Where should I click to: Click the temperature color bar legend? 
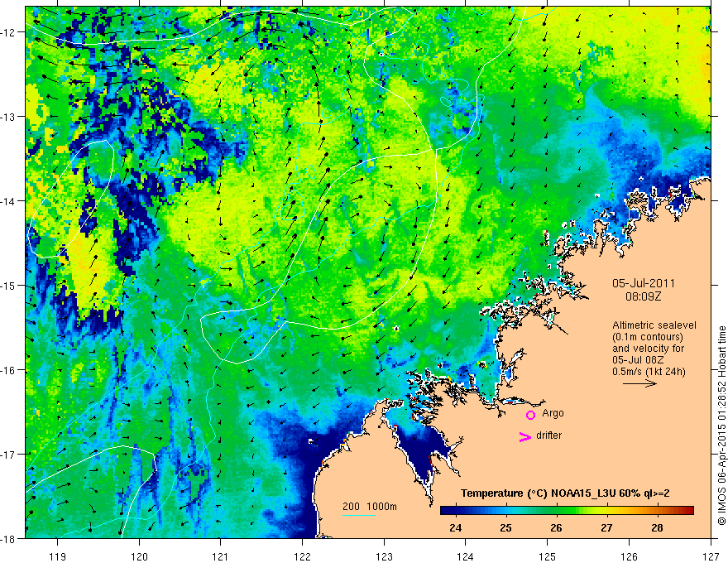[x=567, y=511]
